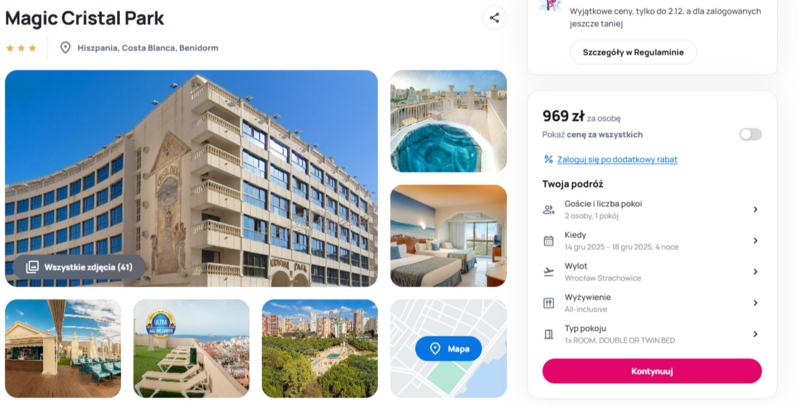Click the gallery icon in Wszystkie zdjęcia
This screenshot has width=800, height=405.
coord(32,267)
